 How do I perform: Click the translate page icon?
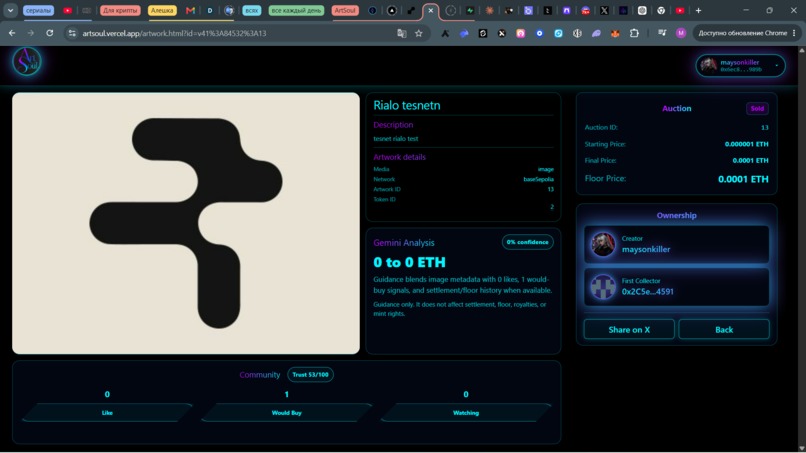tap(401, 33)
